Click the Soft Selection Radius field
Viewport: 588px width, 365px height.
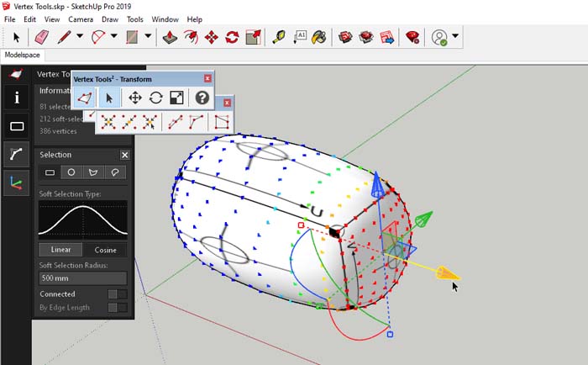(82, 278)
